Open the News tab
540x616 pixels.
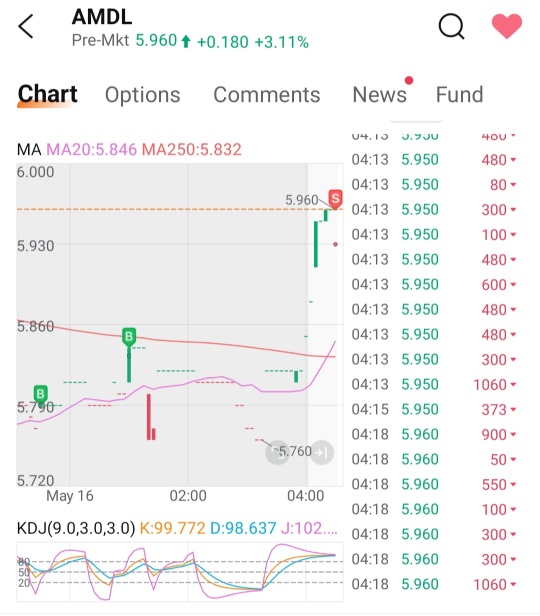click(379, 95)
